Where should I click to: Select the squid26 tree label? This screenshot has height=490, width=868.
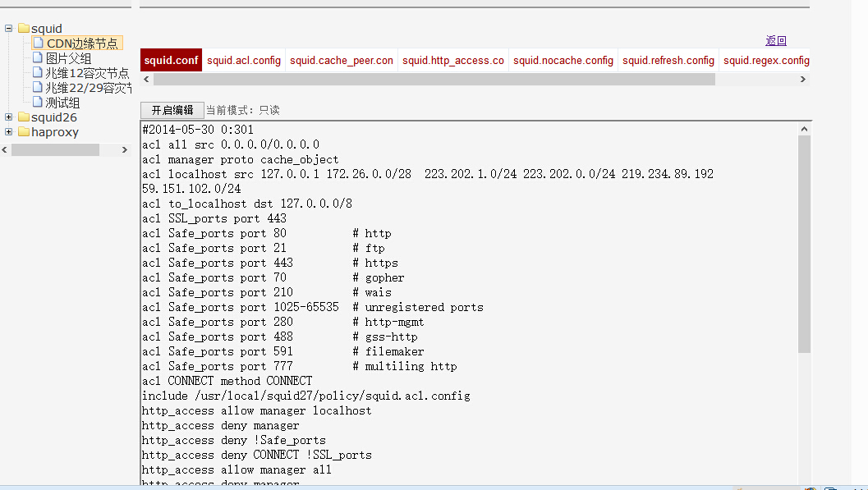(54, 117)
